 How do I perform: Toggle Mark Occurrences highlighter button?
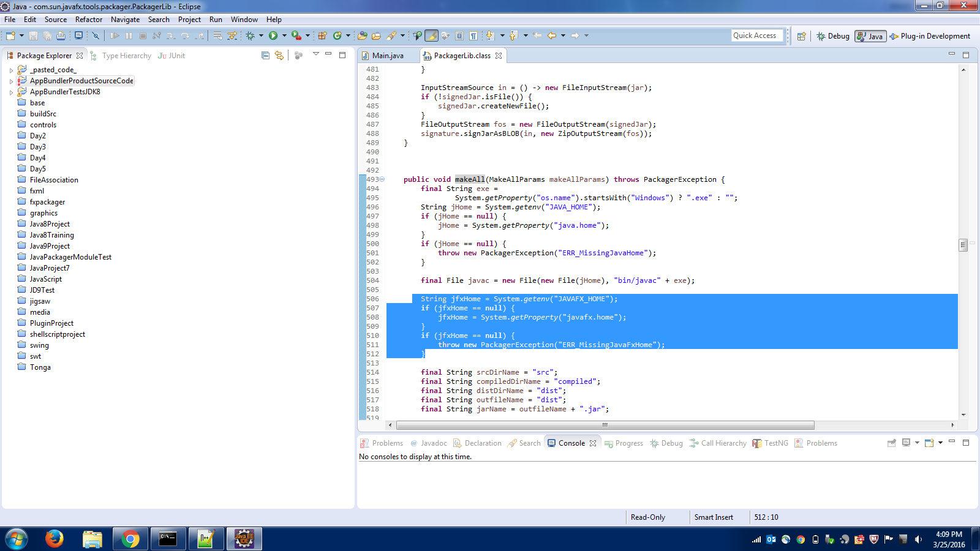[x=432, y=36]
